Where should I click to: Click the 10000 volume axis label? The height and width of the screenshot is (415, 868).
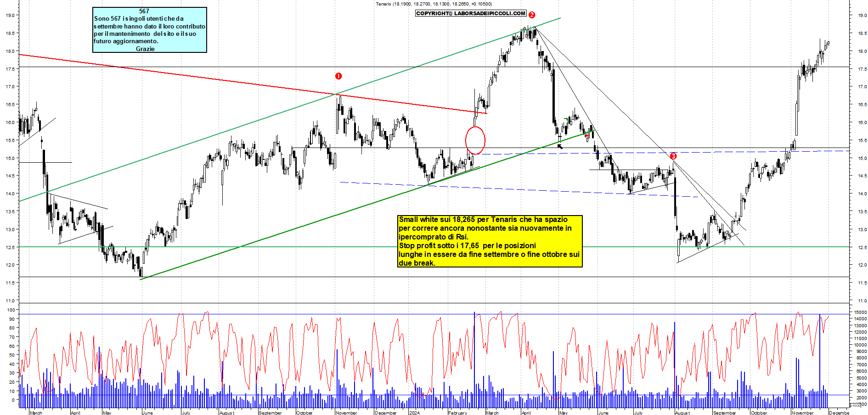coord(860,345)
